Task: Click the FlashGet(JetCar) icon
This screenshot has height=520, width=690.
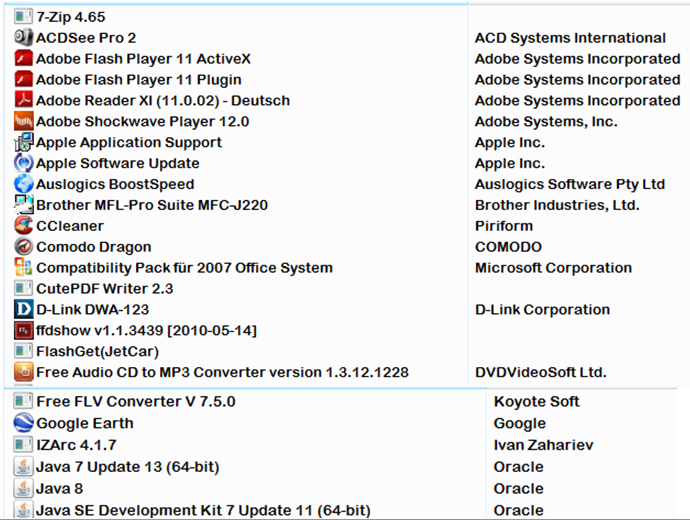Action: tap(23, 351)
